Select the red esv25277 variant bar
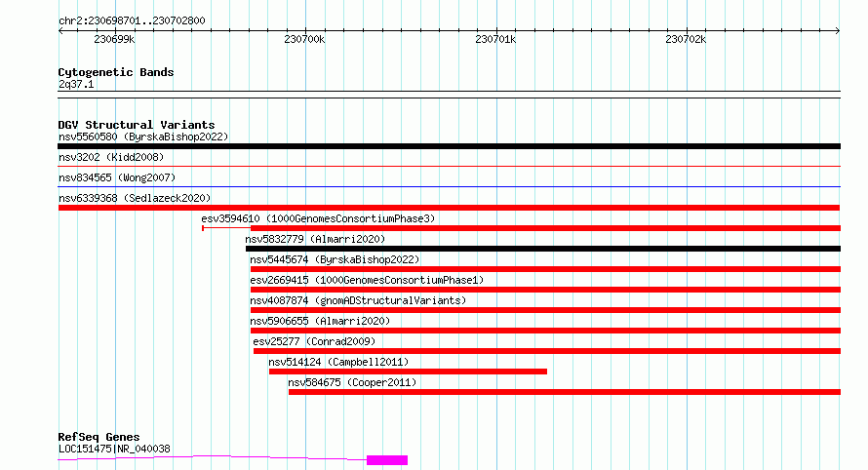Screen dimensions: 868x470 click(547, 351)
